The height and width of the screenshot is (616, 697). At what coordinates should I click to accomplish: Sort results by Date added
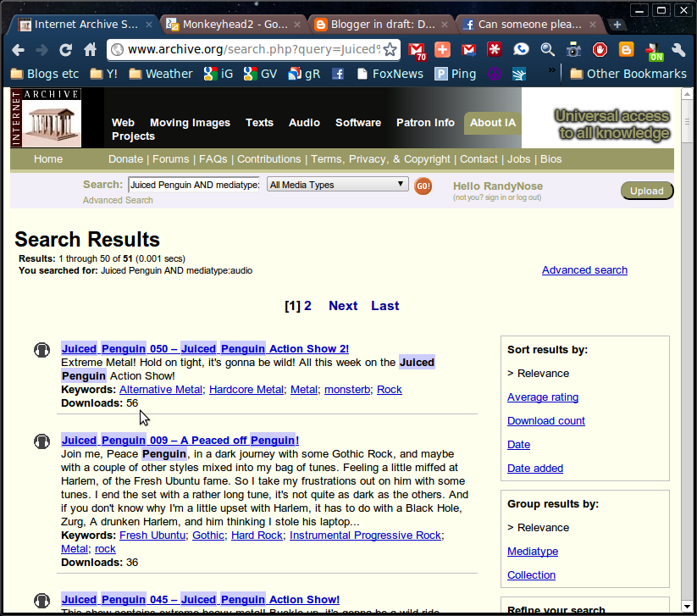pos(535,469)
